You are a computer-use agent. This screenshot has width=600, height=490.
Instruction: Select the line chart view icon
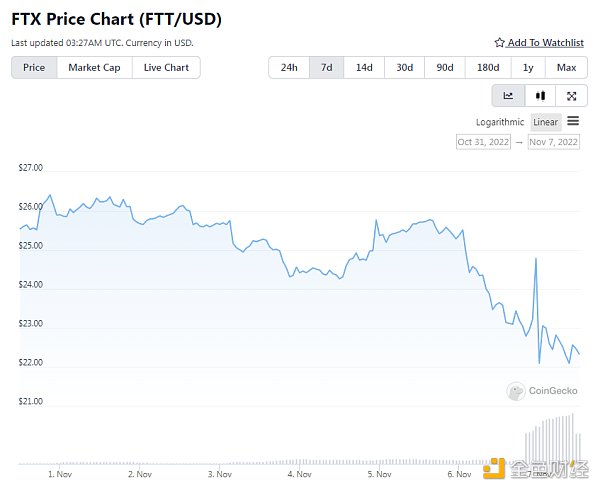pos(508,96)
